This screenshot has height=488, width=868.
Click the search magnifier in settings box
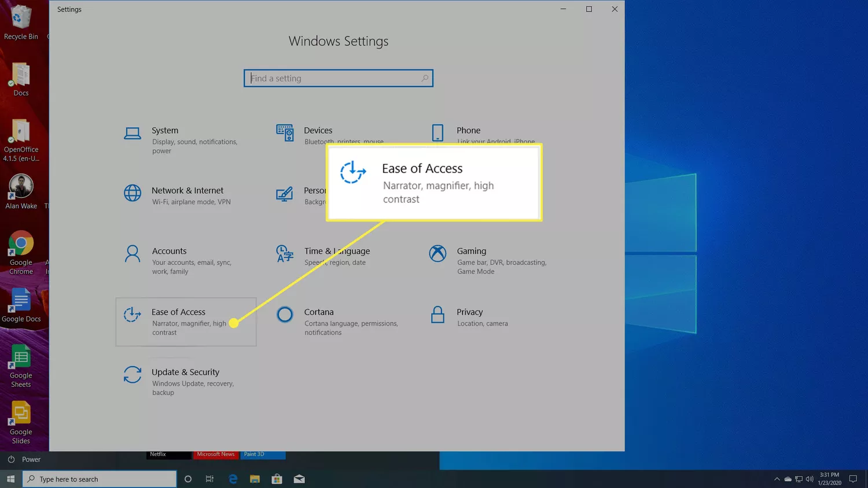click(x=425, y=78)
